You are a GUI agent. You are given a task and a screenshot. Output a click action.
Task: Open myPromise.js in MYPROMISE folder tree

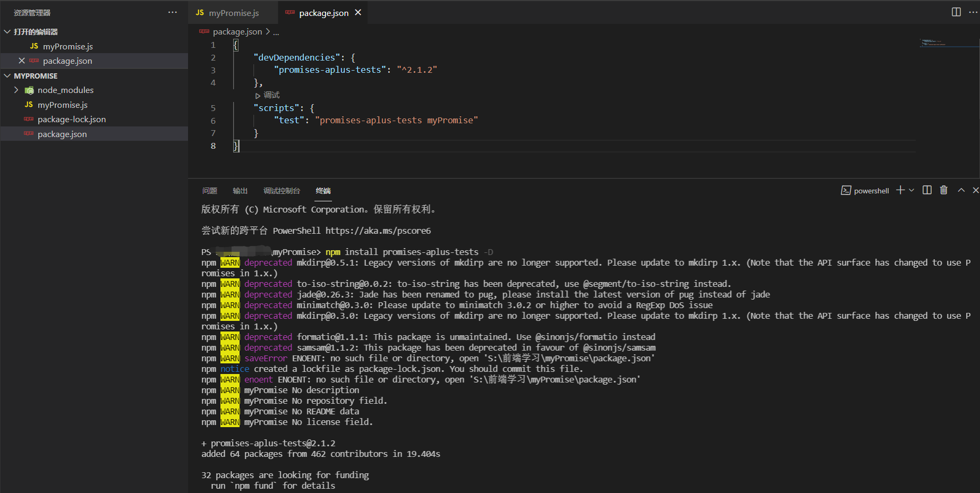point(62,105)
